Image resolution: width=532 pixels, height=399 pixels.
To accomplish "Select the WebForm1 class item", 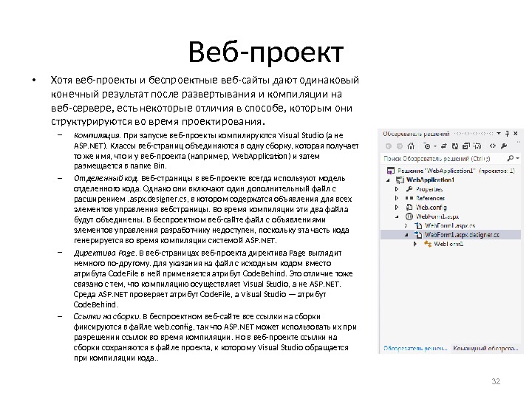I will [x=449, y=244].
